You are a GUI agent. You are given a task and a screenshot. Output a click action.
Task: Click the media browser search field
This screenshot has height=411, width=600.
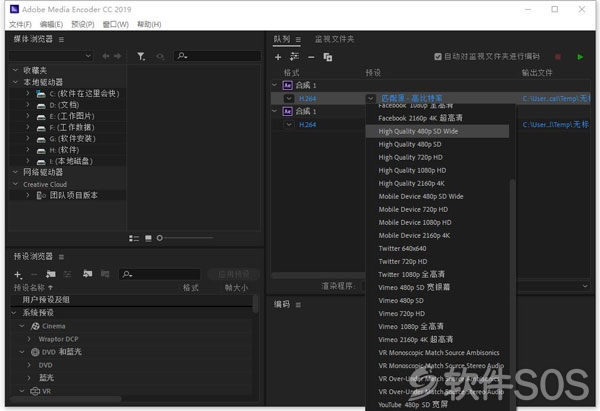tap(218, 56)
